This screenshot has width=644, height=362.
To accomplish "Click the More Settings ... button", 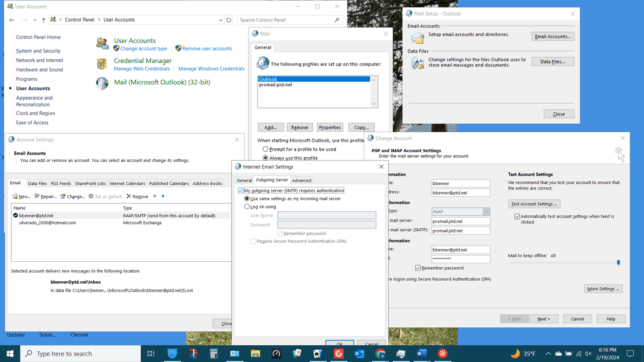I will pyautogui.click(x=603, y=289).
